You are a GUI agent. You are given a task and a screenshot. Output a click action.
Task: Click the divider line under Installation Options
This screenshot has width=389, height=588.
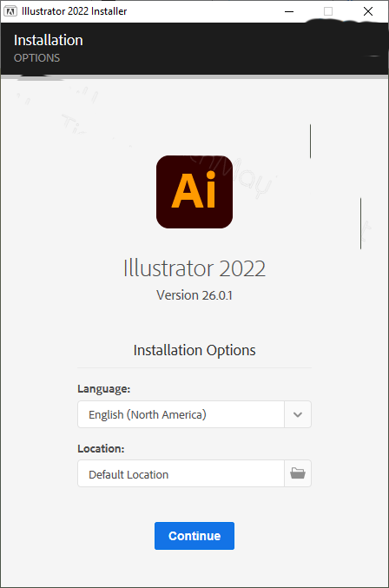point(194,368)
